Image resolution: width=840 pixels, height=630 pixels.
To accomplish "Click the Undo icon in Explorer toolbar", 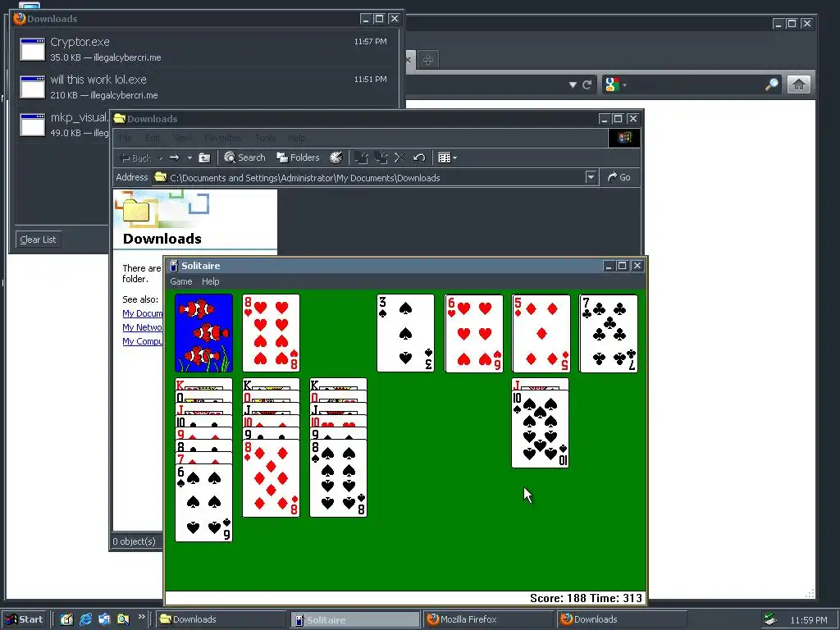I will pyautogui.click(x=419, y=157).
